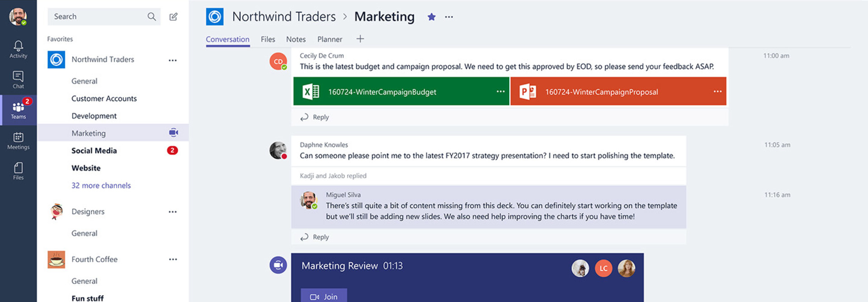Image resolution: width=868 pixels, height=302 pixels.
Task: Click the Marketing Review meeting camera icon
Action: tap(278, 265)
